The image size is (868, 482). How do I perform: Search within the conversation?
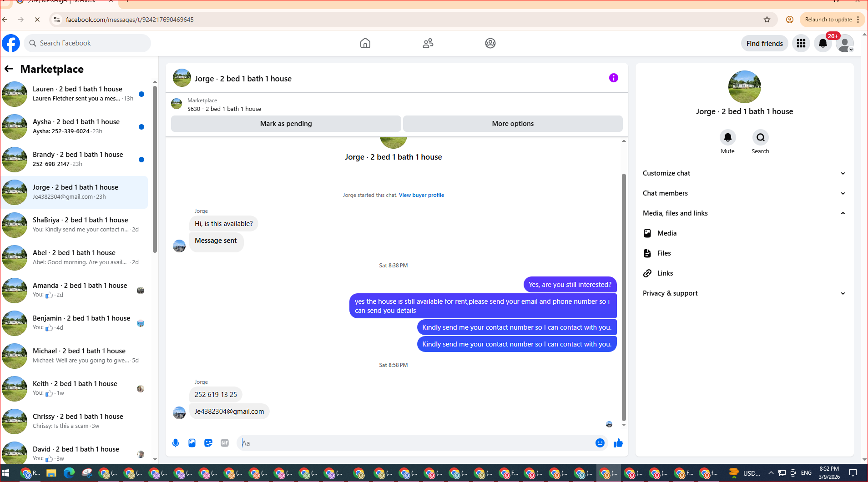760,137
